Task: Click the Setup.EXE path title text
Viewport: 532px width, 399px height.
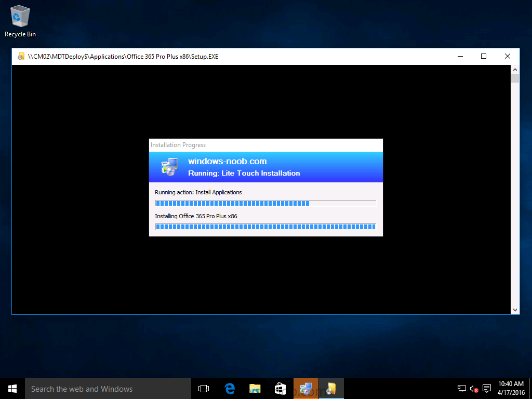Action: [123, 56]
